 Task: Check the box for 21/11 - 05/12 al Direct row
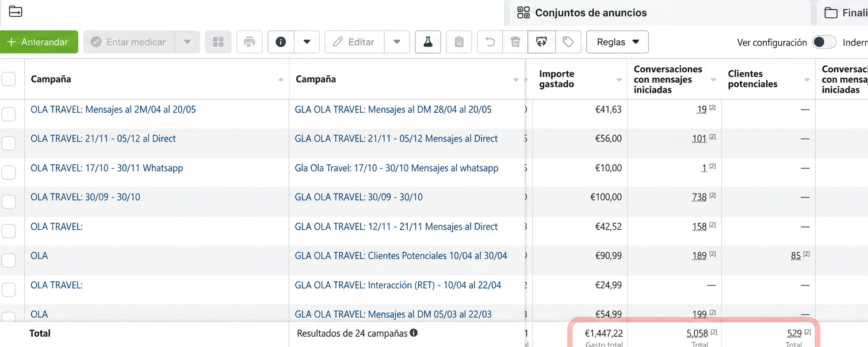[x=9, y=143]
